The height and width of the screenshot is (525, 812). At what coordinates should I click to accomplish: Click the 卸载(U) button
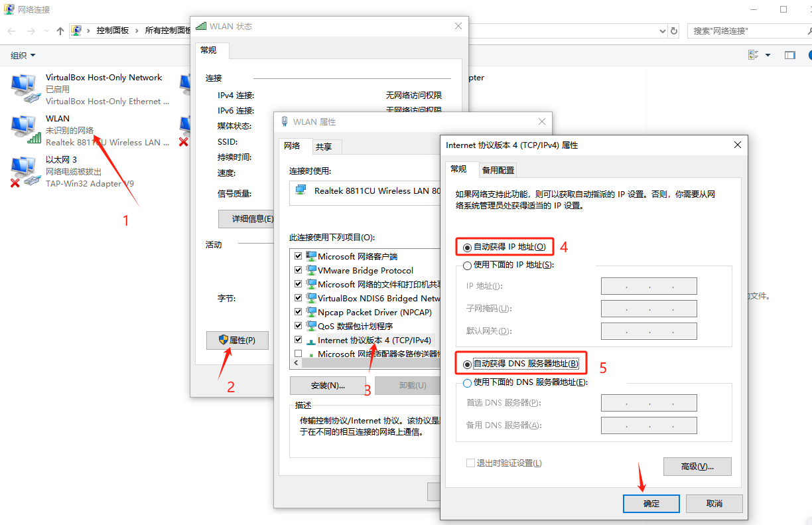pyautogui.click(x=407, y=385)
